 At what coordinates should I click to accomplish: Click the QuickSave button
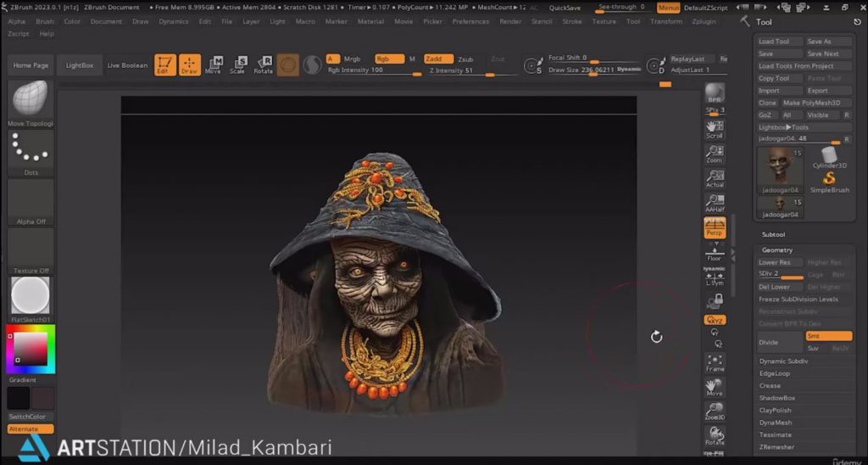565,8
